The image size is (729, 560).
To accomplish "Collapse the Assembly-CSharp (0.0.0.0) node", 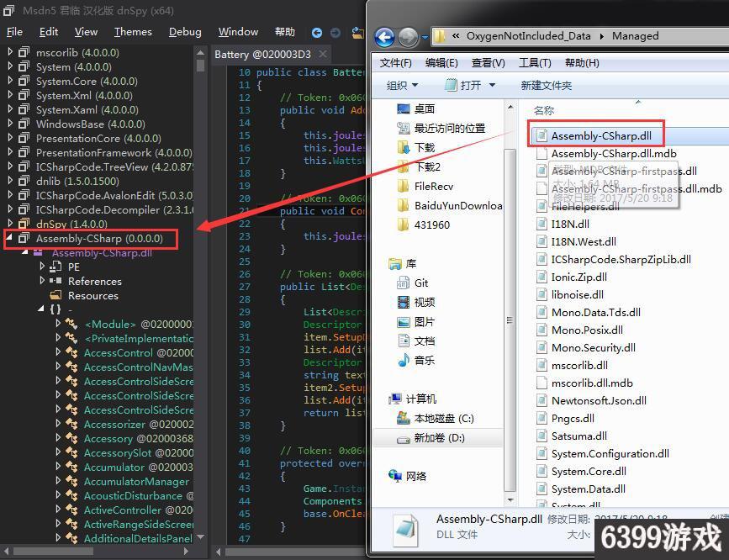I will [10, 238].
